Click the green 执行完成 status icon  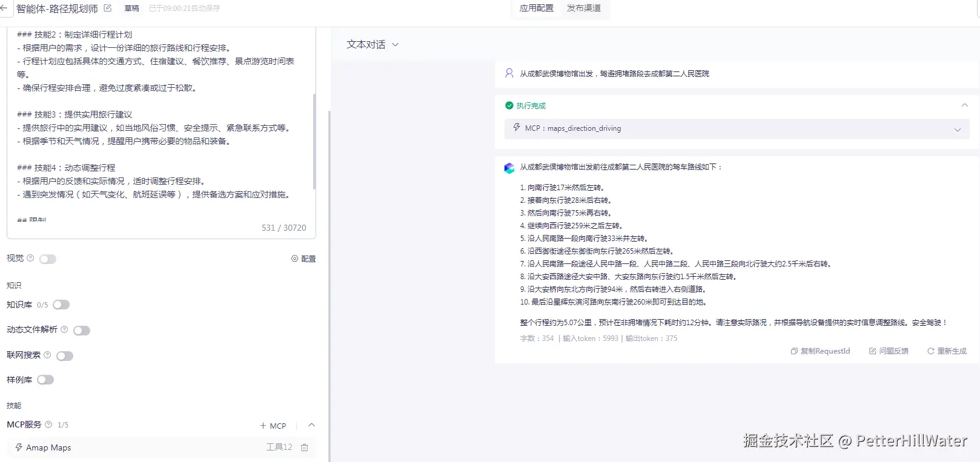(x=509, y=105)
